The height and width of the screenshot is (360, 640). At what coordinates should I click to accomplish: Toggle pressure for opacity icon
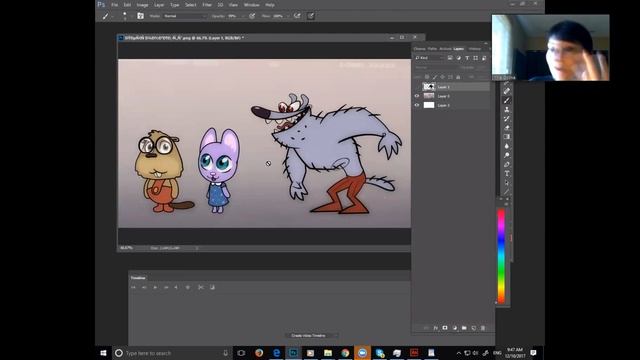tap(252, 16)
